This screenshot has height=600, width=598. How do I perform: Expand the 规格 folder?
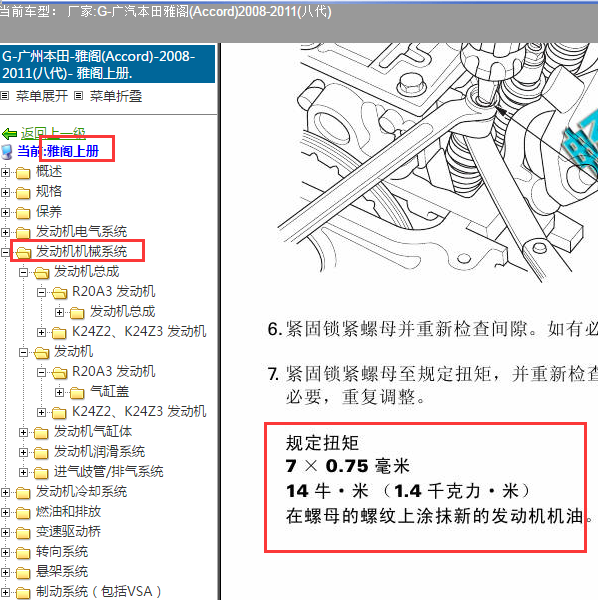5,192
